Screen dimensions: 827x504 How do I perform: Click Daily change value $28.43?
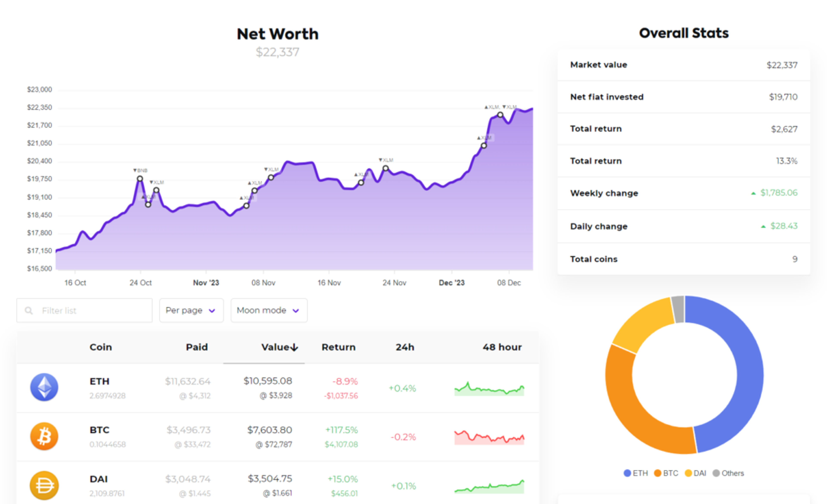784,226
